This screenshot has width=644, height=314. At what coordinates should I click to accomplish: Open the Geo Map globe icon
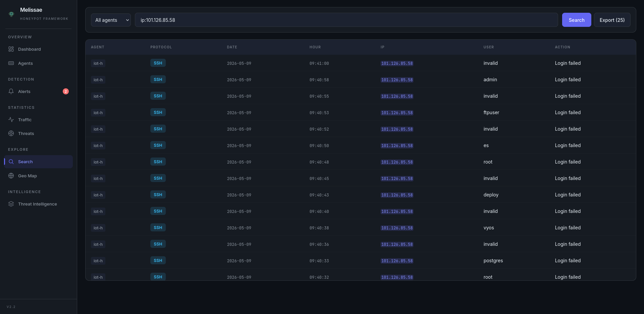pyautogui.click(x=11, y=176)
